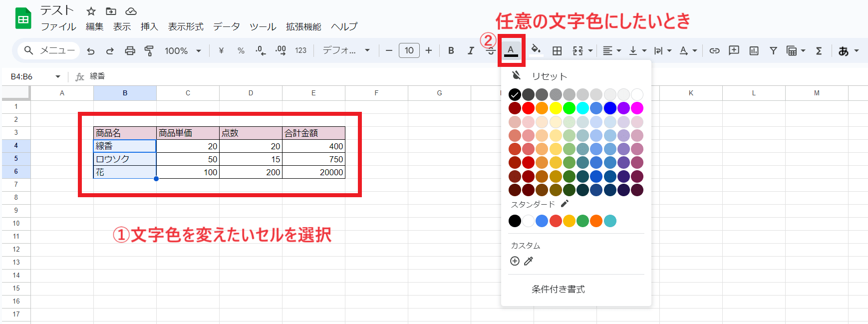The image size is (868, 324).
Task: Click the insert chart icon
Action: coord(754,51)
